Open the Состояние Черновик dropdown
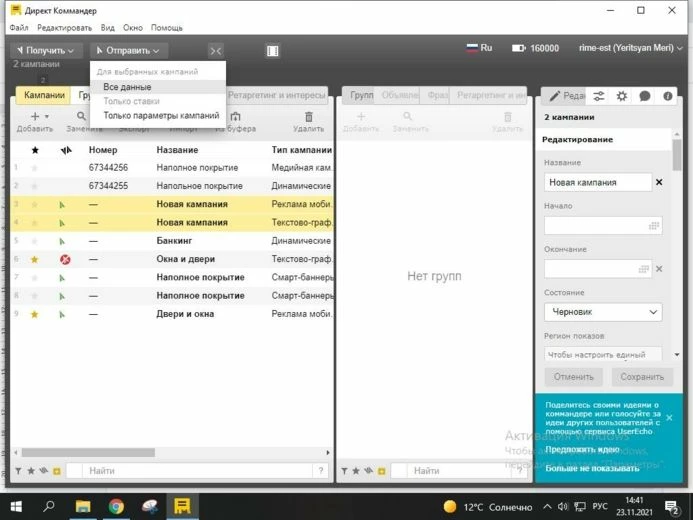 coord(603,312)
